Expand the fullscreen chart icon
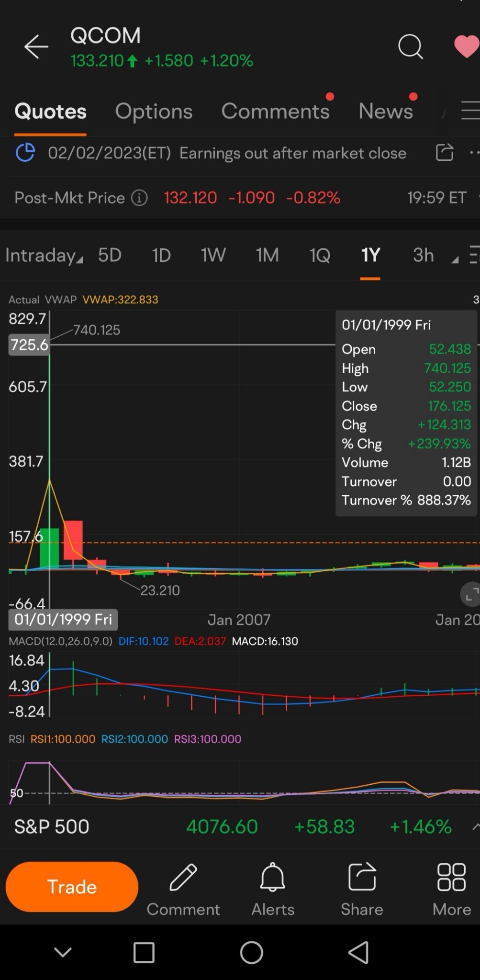The height and width of the screenshot is (980, 480). (x=471, y=594)
